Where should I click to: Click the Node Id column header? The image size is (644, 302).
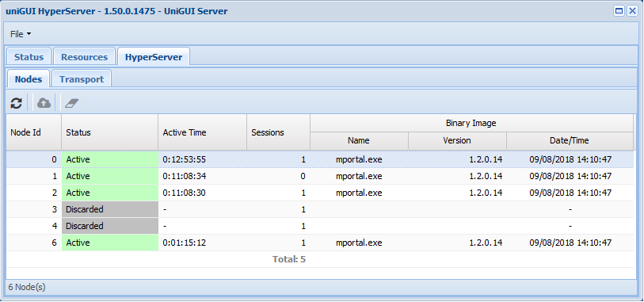[34, 132]
